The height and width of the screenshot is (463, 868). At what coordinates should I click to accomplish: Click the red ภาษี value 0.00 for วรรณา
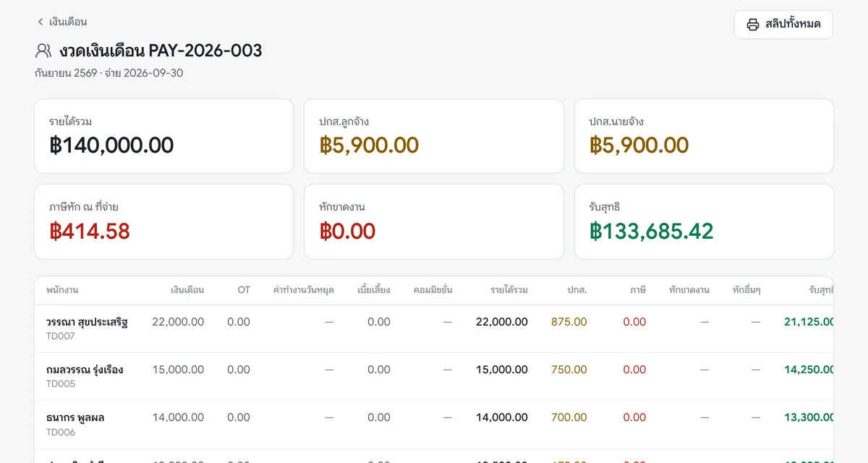point(634,322)
